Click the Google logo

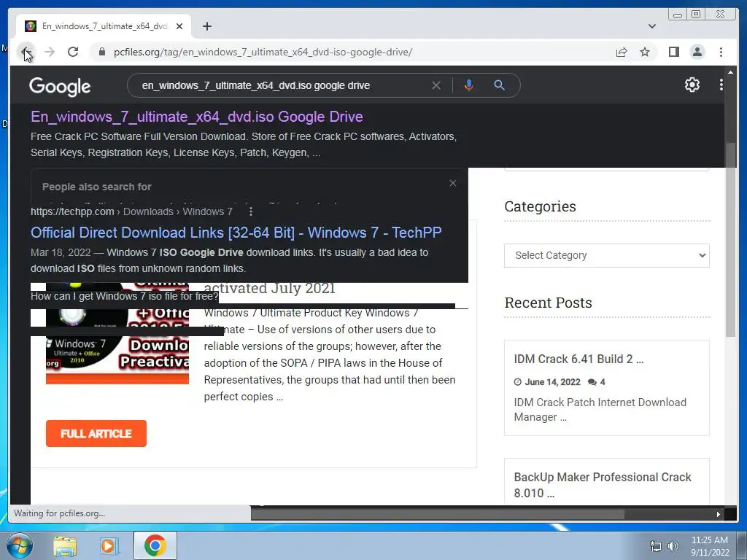60,87
